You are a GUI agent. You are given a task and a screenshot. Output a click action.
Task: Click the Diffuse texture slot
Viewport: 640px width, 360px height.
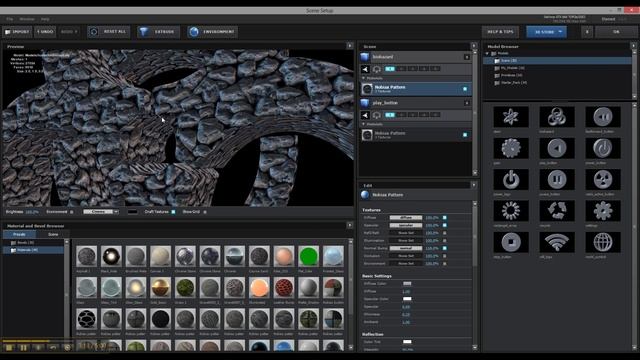tap(406, 218)
